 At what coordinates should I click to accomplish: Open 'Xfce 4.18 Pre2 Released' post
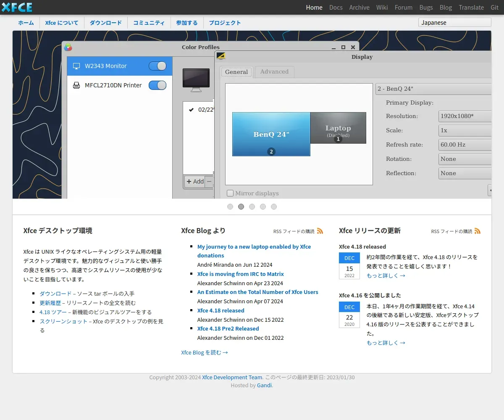(x=228, y=328)
